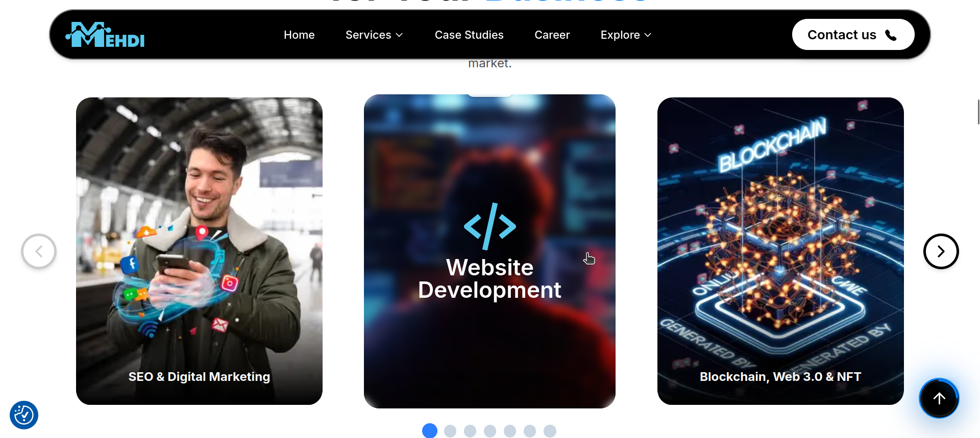Click the previous slide arrow
The image size is (980, 438).
click(39, 251)
